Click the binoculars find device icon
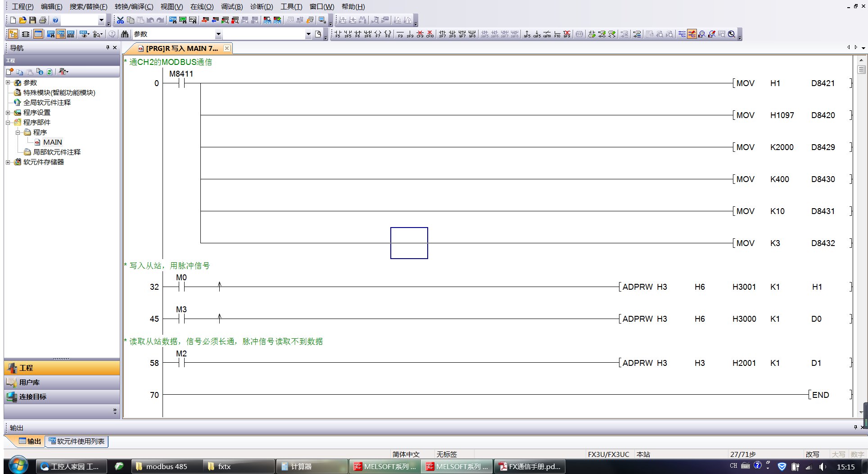The image size is (868, 474). coord(125,34)
